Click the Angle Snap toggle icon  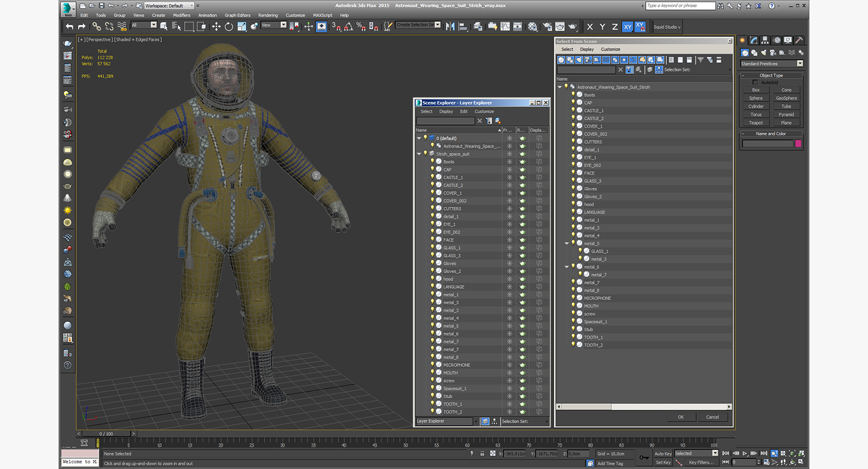click(348, 26)
